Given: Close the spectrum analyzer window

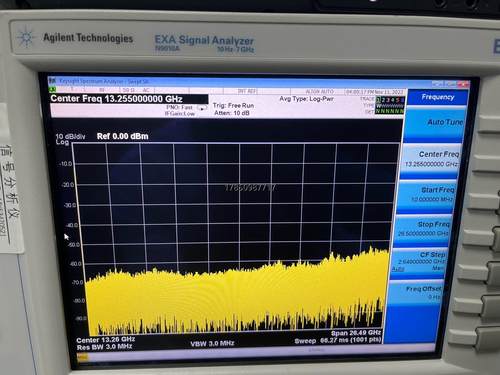Looking at the screenshot, I should (463, 85).
